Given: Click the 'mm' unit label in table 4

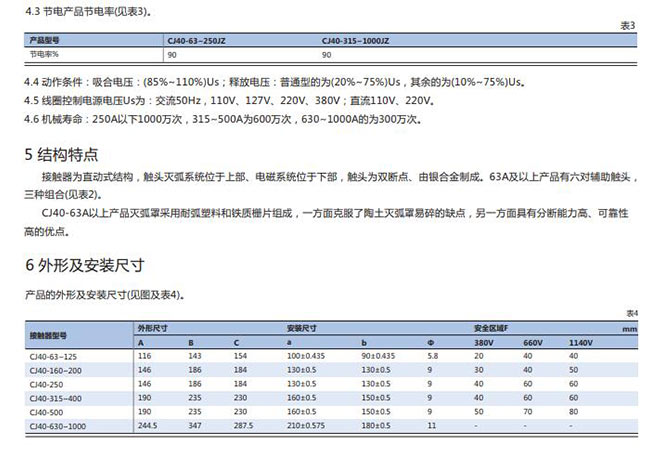Looking at the screenshot, I should [x=630, y=329].
